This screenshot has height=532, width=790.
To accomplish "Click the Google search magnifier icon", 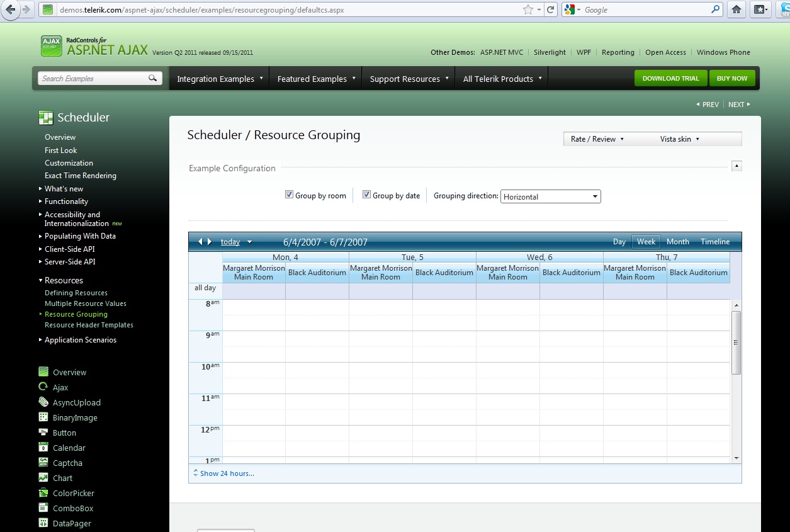I will (716, 9).
